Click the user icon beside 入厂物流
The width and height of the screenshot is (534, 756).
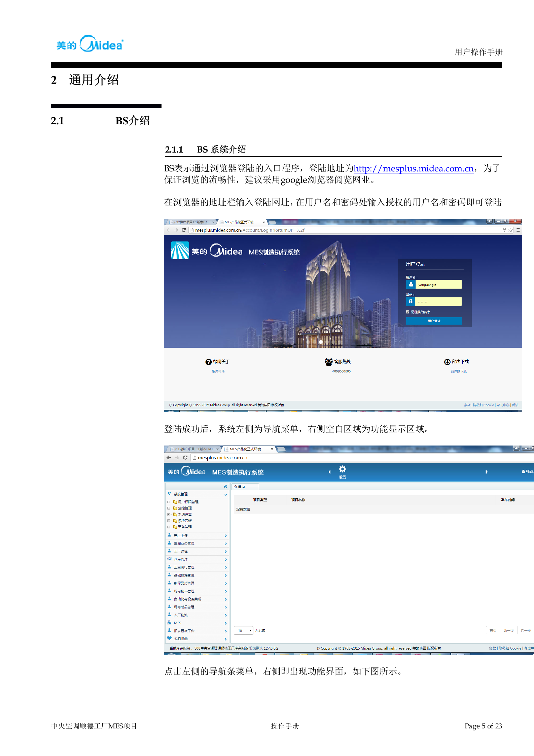click(169, 615)
